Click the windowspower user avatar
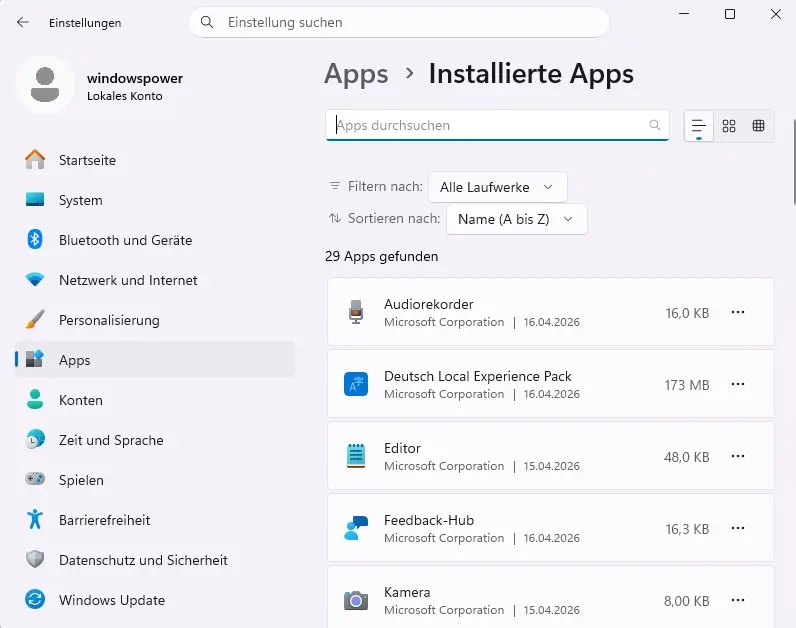The width and height of the screenshot is (796, 628). [45, 85]
